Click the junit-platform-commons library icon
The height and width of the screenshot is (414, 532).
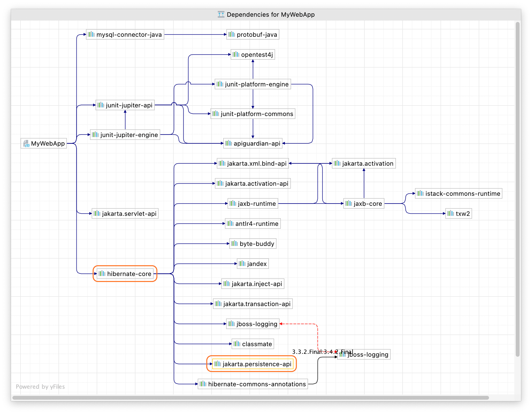pos(216,114)
